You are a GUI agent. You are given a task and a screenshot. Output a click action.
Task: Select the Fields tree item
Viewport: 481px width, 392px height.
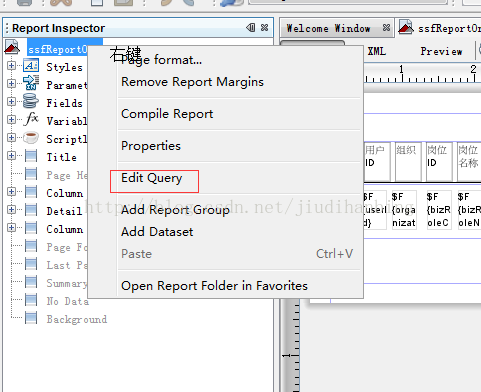pyautogui.click(x=64, y=103)
